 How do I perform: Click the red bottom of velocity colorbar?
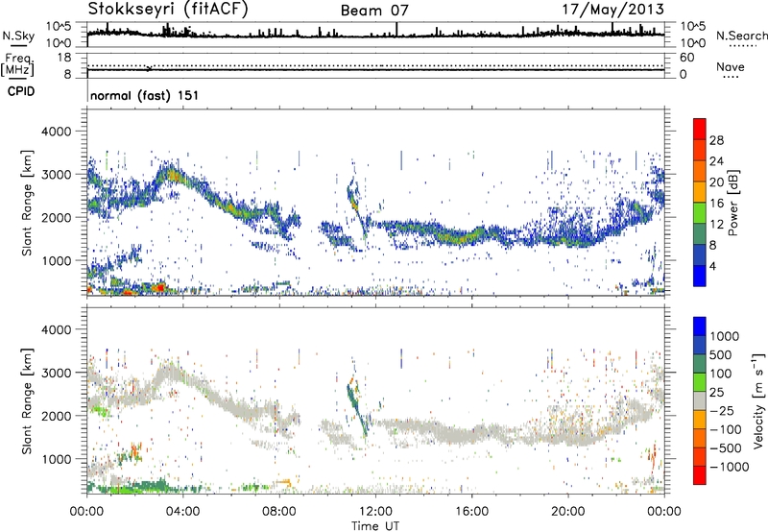coord(700,475)
